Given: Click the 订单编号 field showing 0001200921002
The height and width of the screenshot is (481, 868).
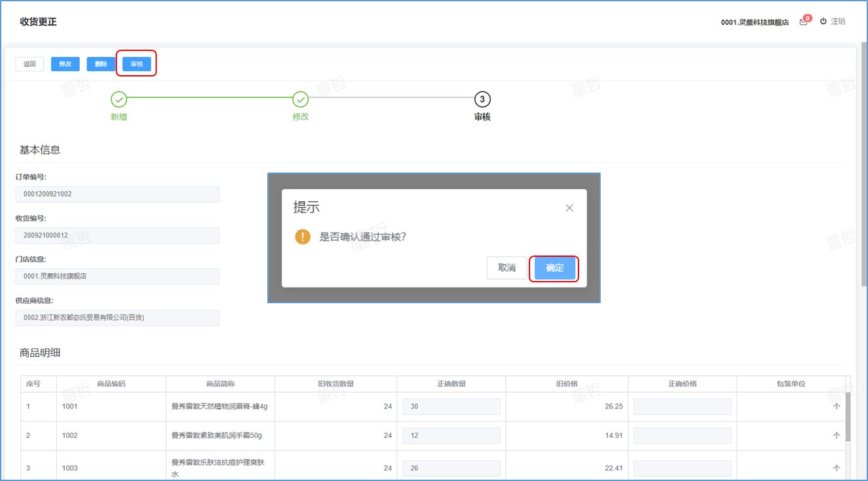Looking at the screenshot, I should 118,194.
